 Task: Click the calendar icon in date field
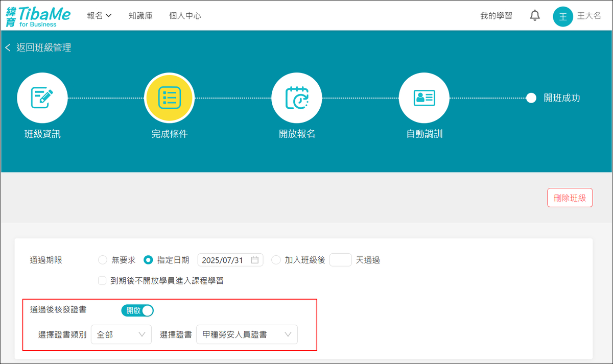point(254,260)
